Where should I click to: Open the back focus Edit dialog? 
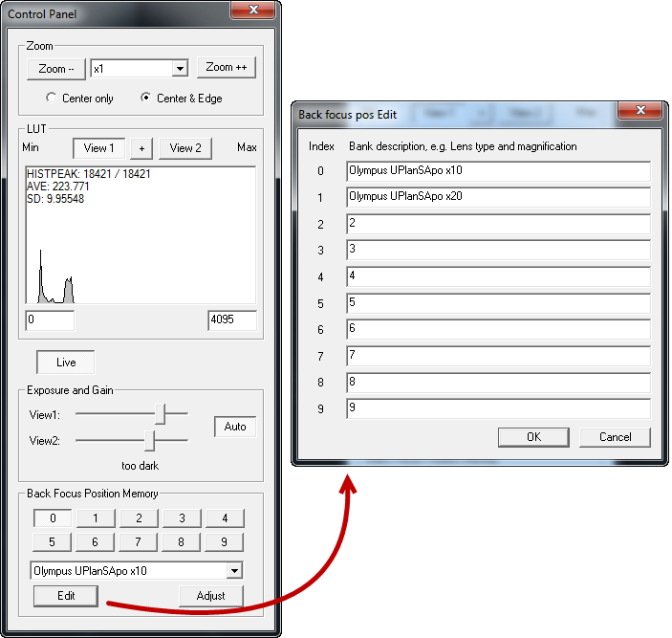click(65, 596)
